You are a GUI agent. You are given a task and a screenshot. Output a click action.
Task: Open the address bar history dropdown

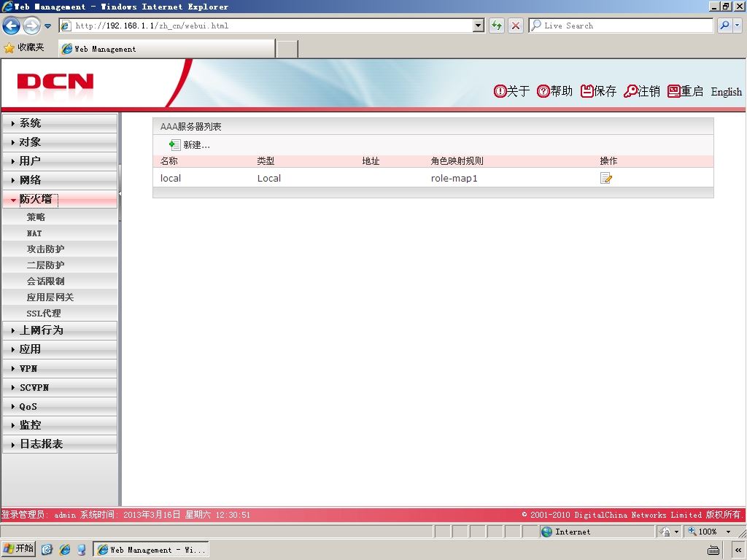click(479, 26)
